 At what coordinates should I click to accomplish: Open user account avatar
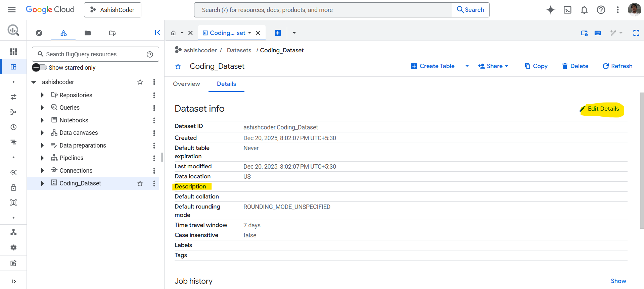pos(634,10)
